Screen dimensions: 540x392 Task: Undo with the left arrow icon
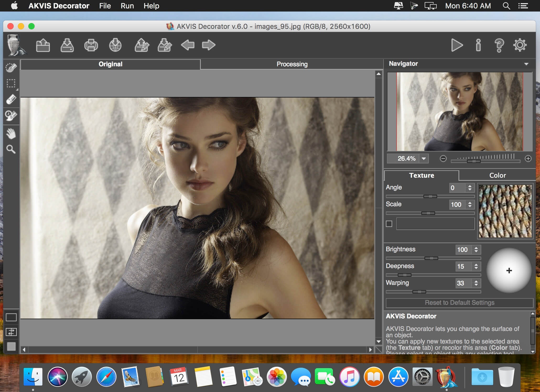click(x=188, y=45)
